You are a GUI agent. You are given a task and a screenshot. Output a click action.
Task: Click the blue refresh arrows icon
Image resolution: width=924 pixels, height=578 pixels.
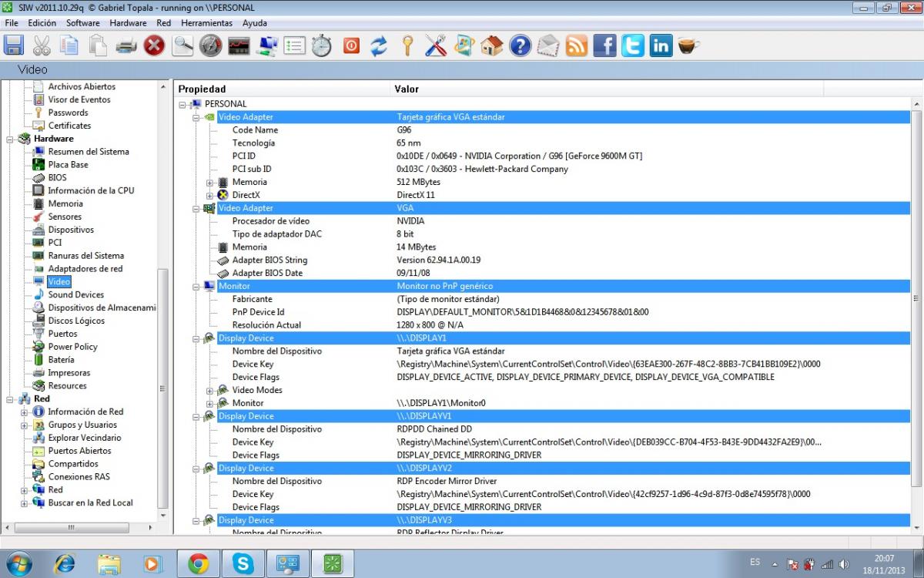pyautogui.click(x=378, y=45)
